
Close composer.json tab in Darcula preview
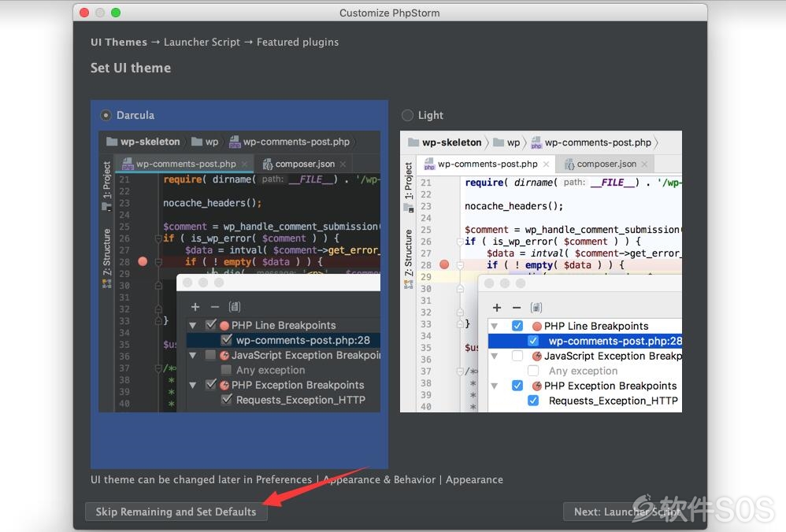[x=343, y=164]
